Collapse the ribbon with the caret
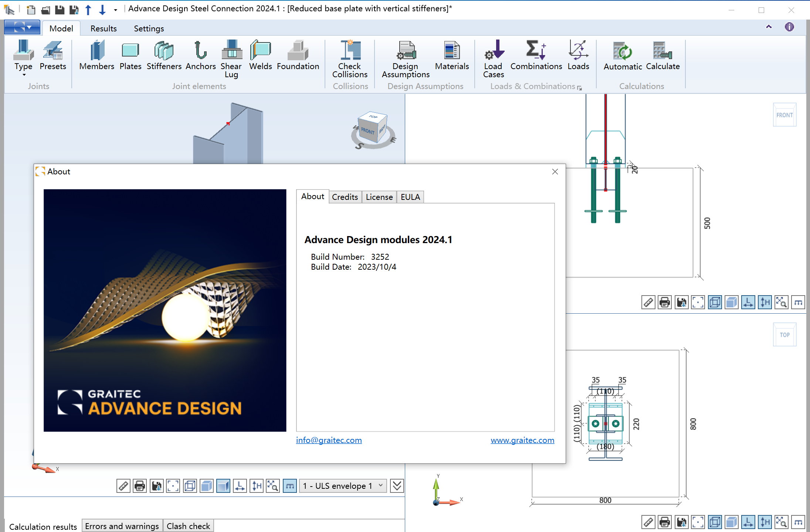This screenshot has height=532, width=810. click(769, 27)
